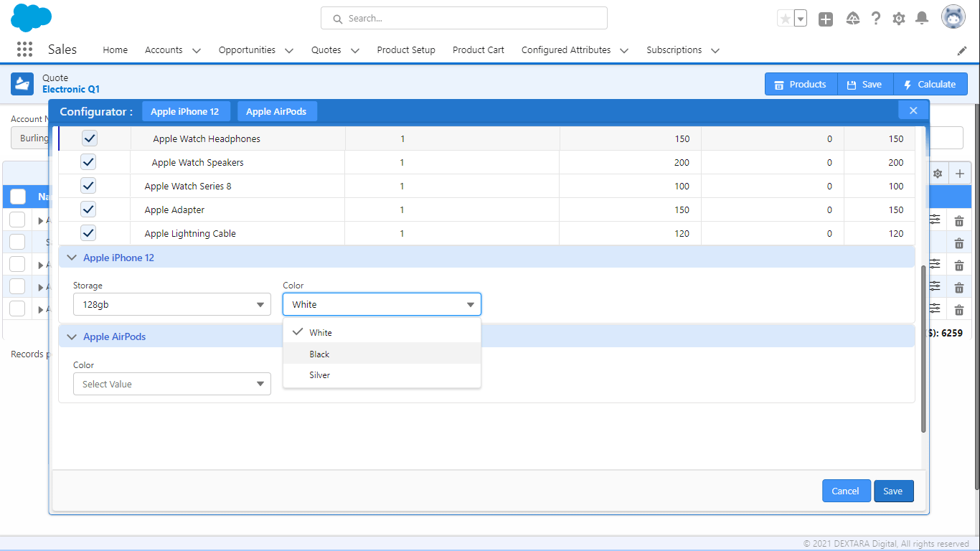Viewport: 980px width, 551px height.
Task: Click the Help question mark icon
Action: click(x=875, y=19)
